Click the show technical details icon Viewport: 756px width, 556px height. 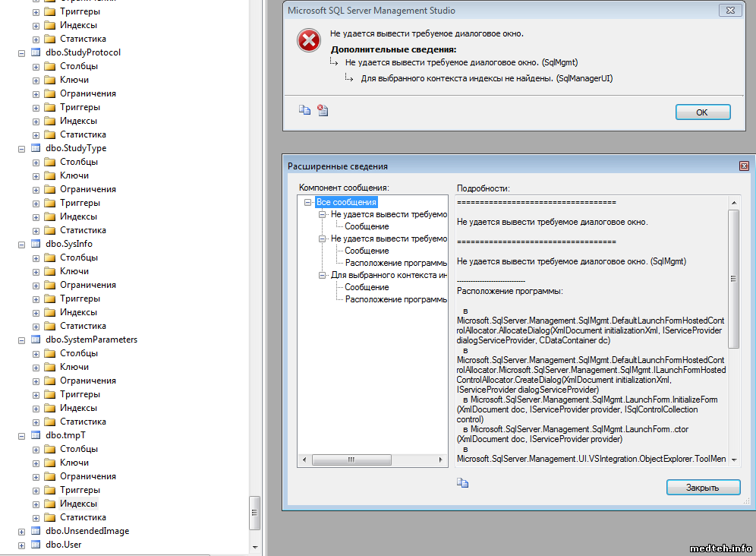323,110
